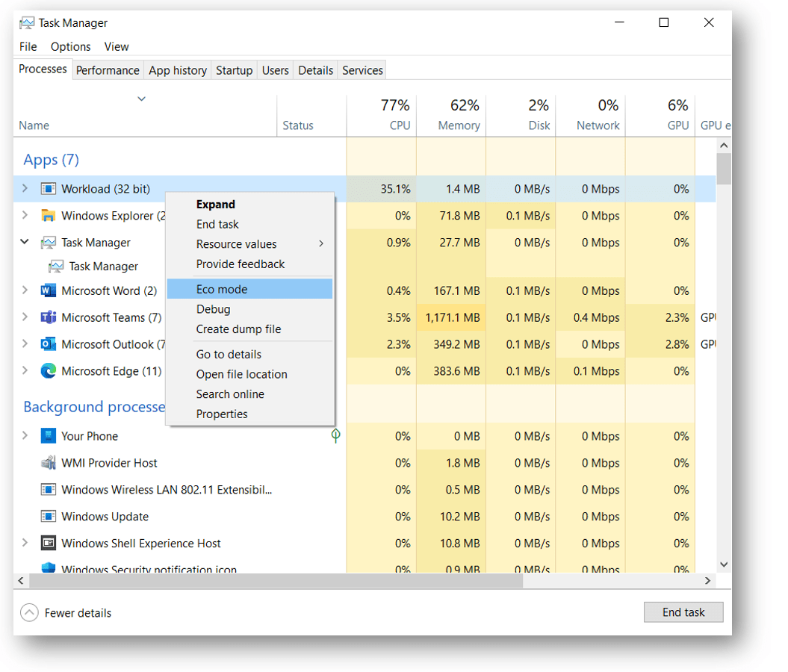Screen dimensions: 788x672
Task: Click the Your Phone app icon
Action: [x=49, y=435]
